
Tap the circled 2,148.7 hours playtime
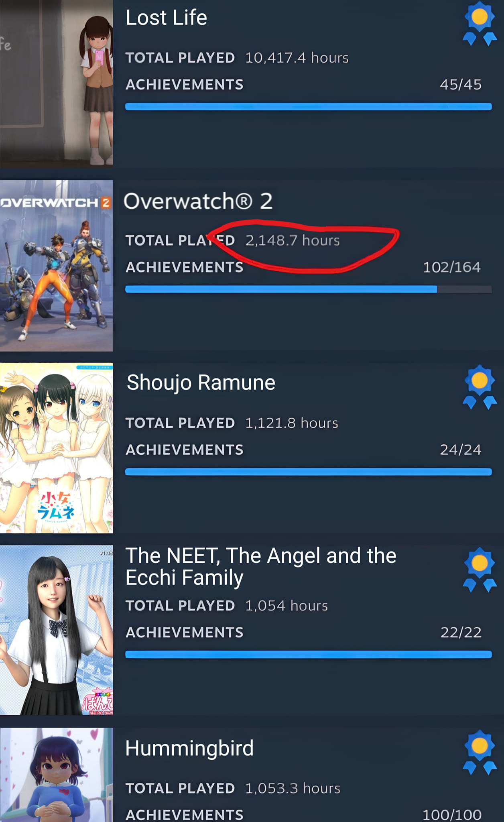point(293,240)
